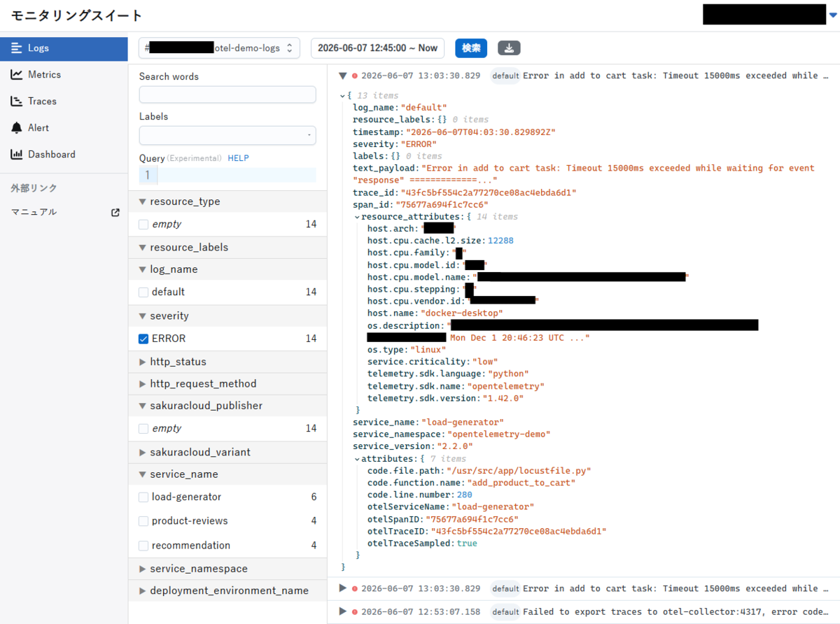Click the service_name value "load-generator" in JSON
This screenshot has width=840, height=624.
click(x=462, y=422)
